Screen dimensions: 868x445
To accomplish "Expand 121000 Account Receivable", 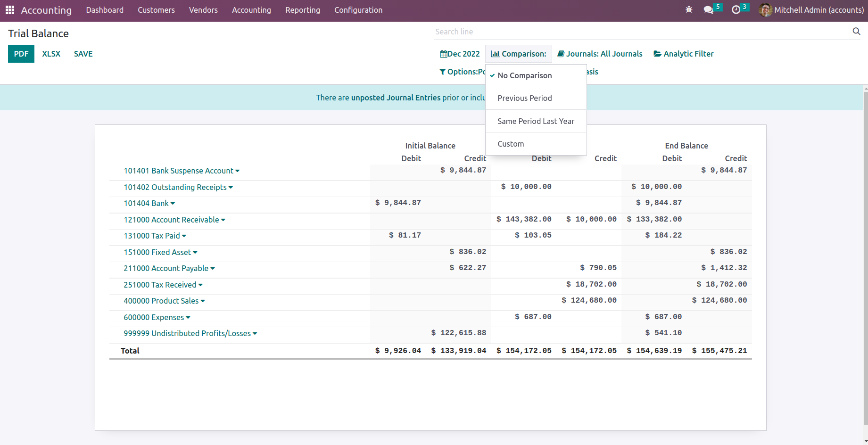I will click(x=174, y=220).
